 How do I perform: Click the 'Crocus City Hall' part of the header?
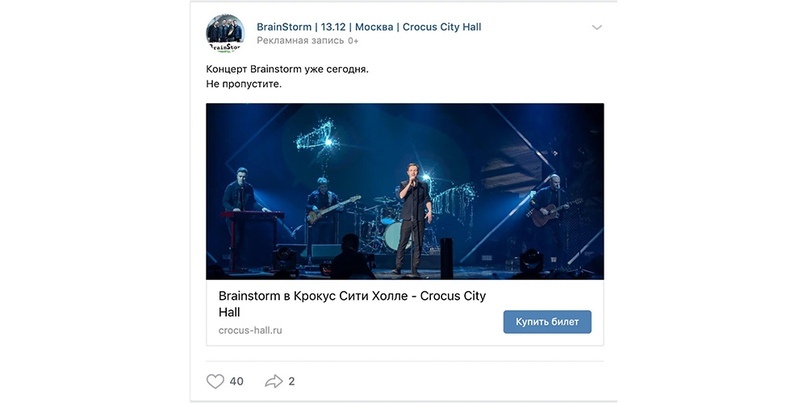442,27
